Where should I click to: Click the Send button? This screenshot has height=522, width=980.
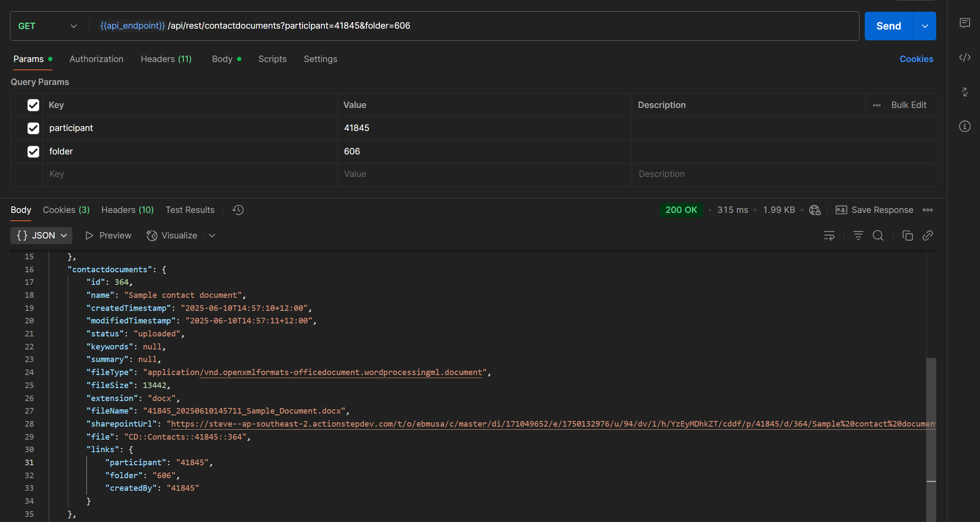(x=889, y=26)
